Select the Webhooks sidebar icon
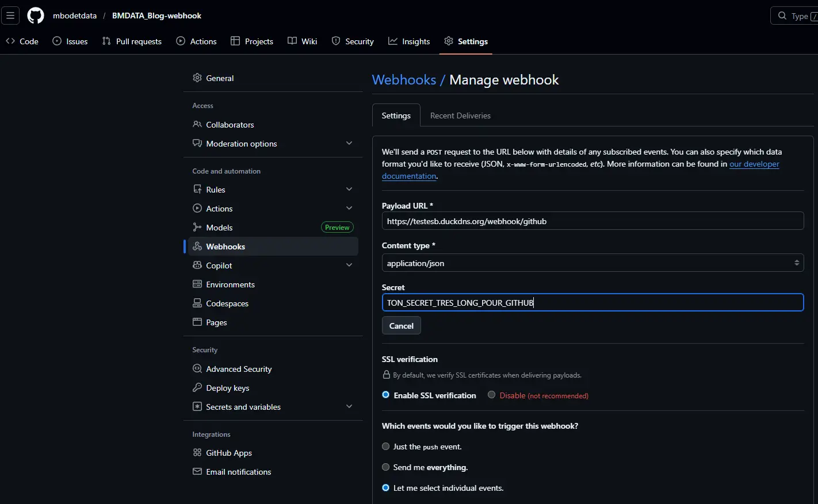Viewport: 818px width, 504px height. 197,246
